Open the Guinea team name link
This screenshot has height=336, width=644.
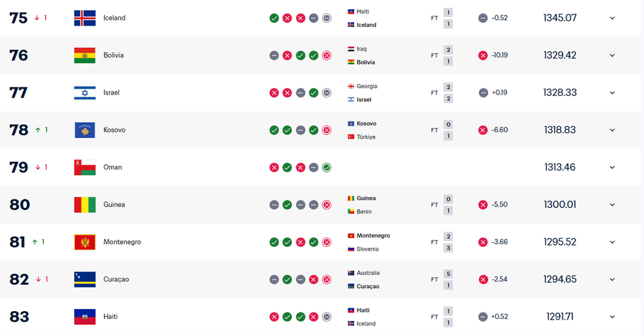click(114, 205)
